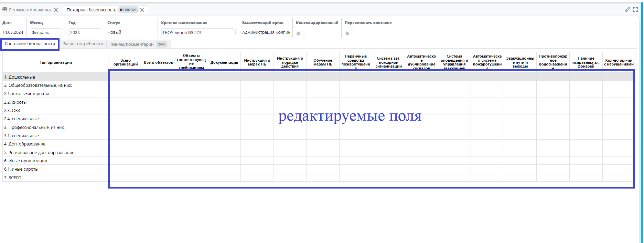
Task: Close the Регламентированные tab
Action: 56,10
